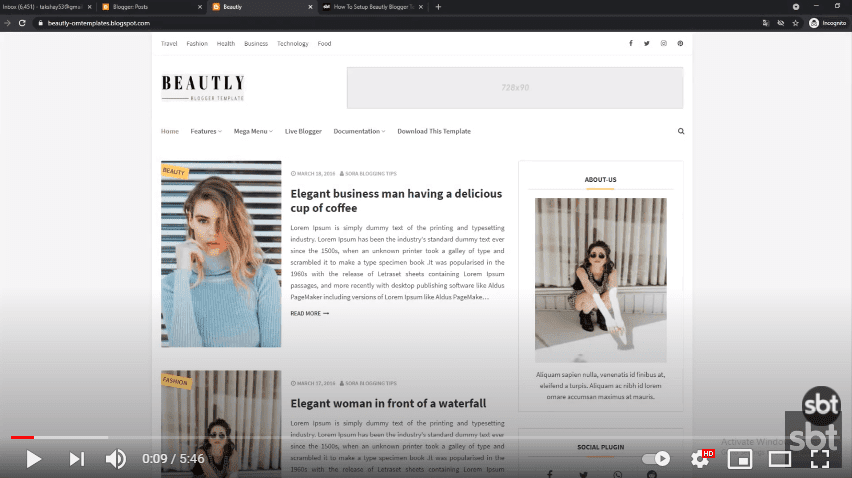Image resolution: width=852 pixels, height=478 pixels.
Task: Switch to theater mode
Action: click(x=780, y=459)
